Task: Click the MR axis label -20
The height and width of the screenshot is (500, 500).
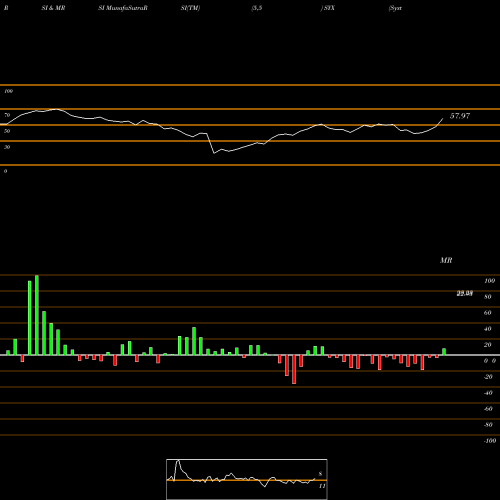Action: click(x=488, y=377)
